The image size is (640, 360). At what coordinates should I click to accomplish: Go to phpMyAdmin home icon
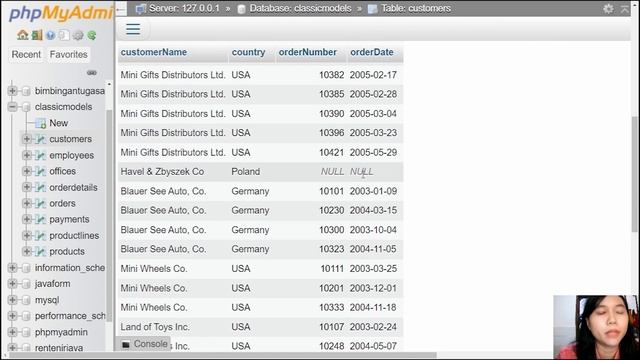(22, 35)
